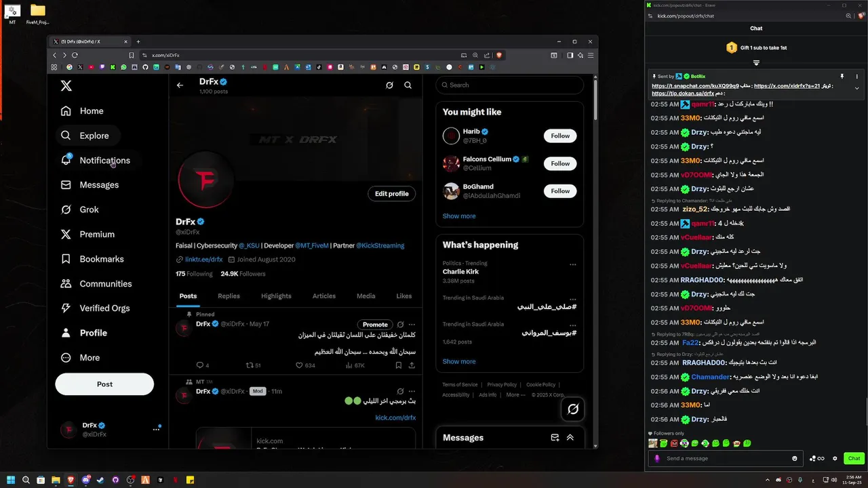Like the pinned post
The width and height of the screenshot is (868, 488).
coord(299,365)
